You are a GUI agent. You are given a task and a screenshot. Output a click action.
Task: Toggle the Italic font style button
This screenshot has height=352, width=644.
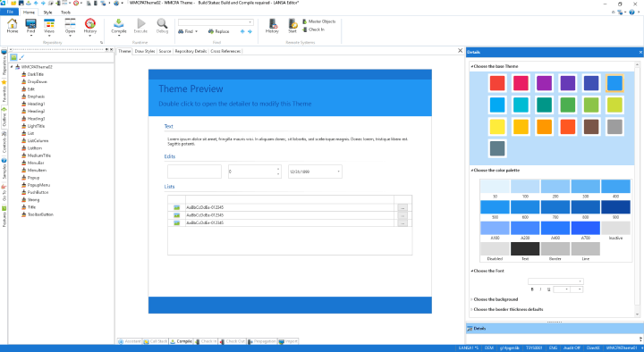(540, 289)
